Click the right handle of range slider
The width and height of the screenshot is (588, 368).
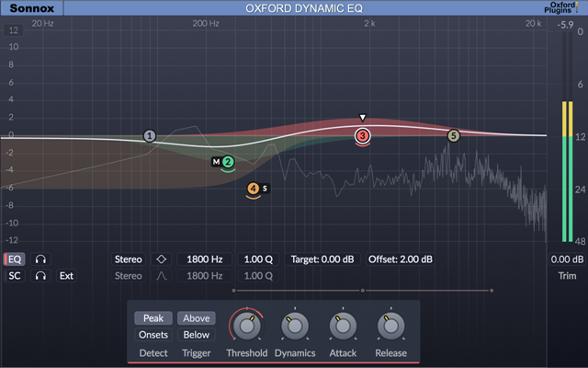coord(492,291)
